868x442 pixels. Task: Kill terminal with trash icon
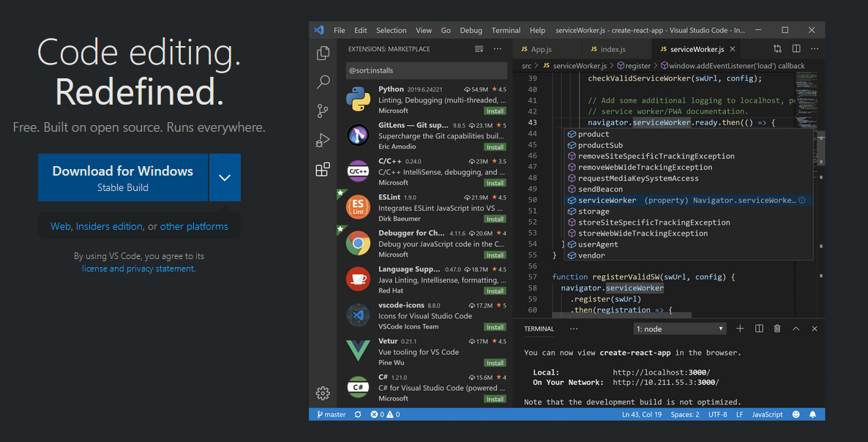point(777,329)
